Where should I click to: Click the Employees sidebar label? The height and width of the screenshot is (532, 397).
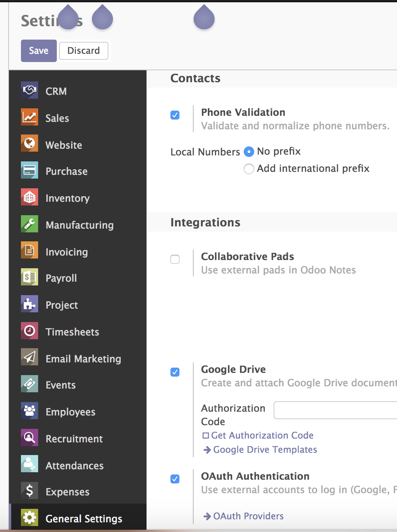coord(70,412)
